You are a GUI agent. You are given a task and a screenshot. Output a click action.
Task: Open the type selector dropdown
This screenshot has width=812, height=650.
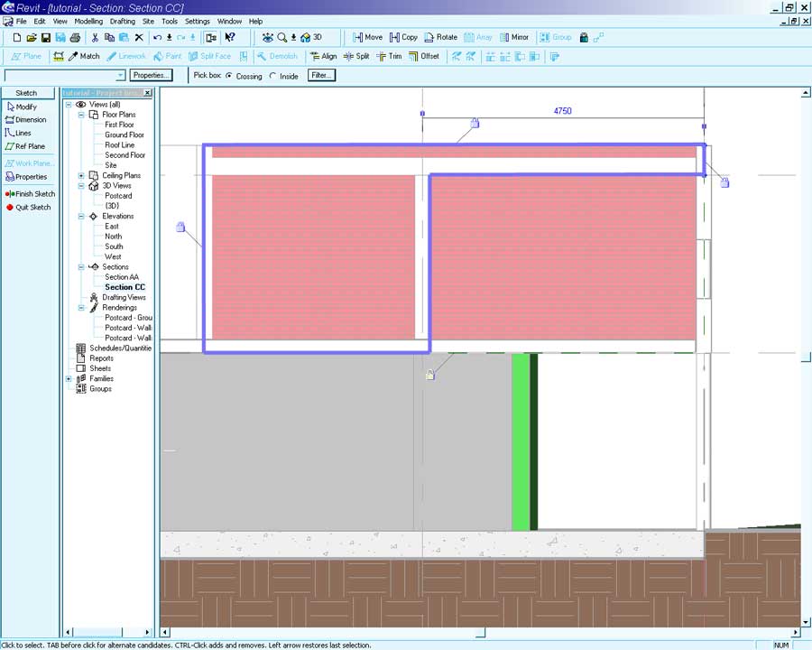pyautogui.click(x=121, y=76)
